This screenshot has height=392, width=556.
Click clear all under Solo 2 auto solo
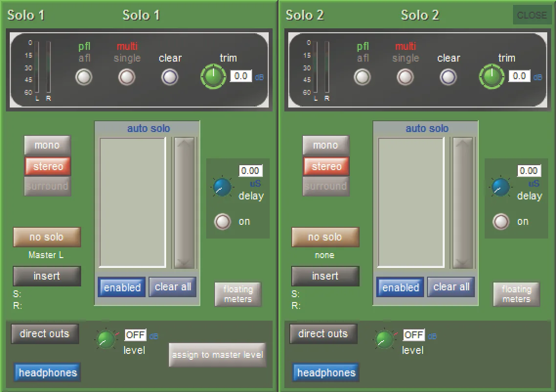click(x=451, y=286)
